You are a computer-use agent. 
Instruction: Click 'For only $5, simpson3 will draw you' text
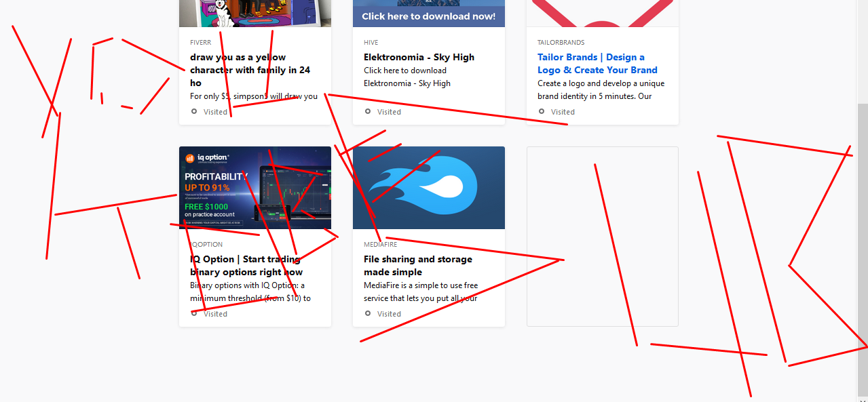point(254,96)
